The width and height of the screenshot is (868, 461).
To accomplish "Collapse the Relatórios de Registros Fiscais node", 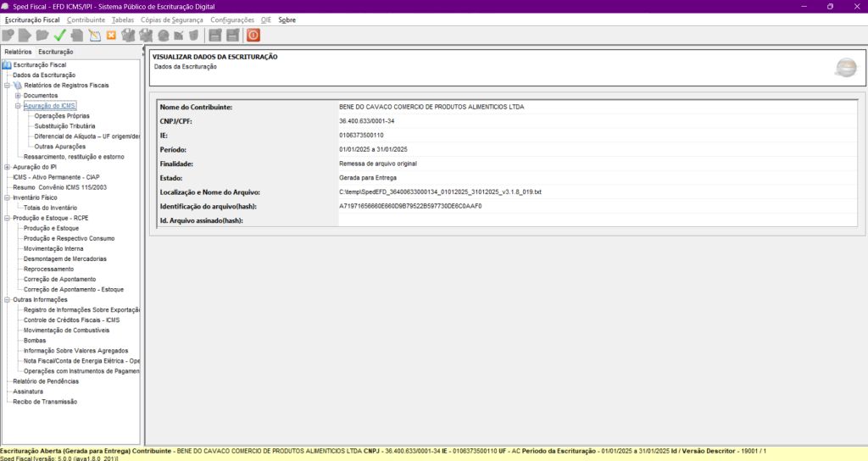I will pyautogui.click(x=7, y=86).
